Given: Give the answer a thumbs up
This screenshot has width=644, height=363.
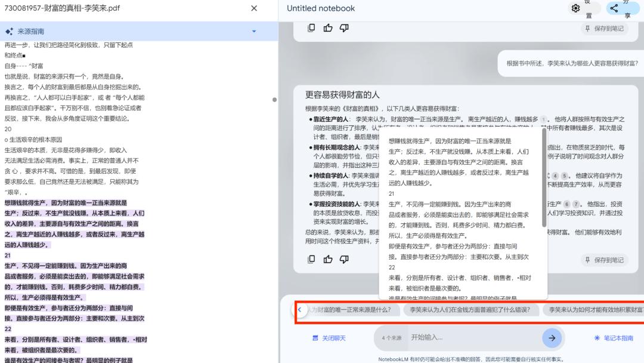Looking at the screenshot, I should click(x=327, y=27).
